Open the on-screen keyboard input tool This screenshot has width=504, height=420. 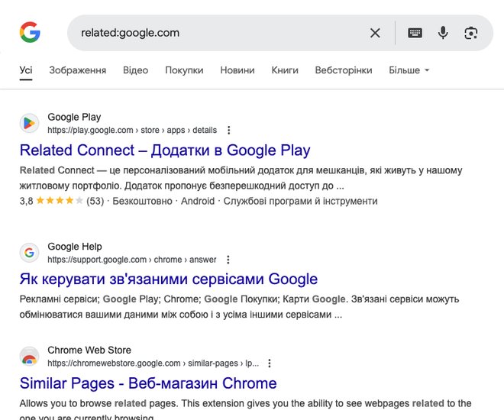tap(415, 33)
